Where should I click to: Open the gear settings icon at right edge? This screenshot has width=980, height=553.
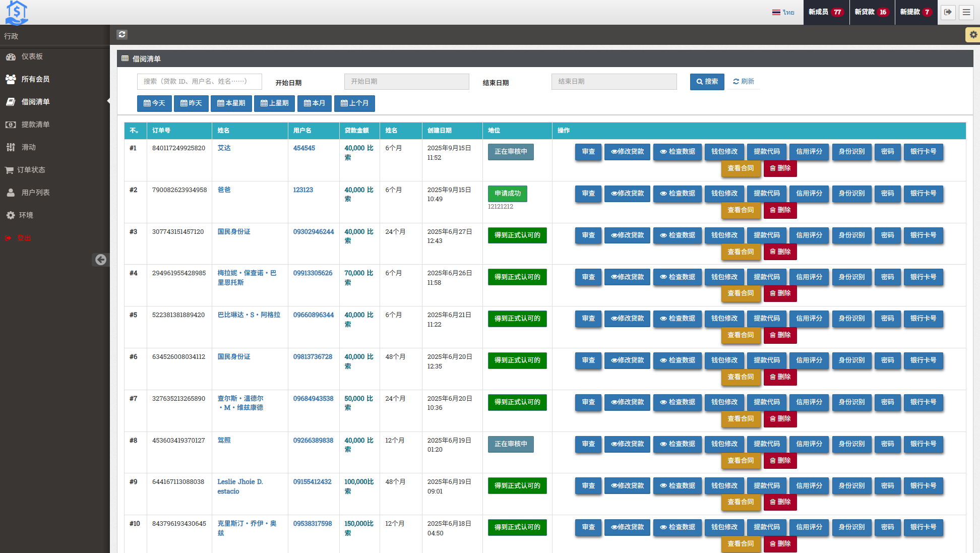coord(973,35)
